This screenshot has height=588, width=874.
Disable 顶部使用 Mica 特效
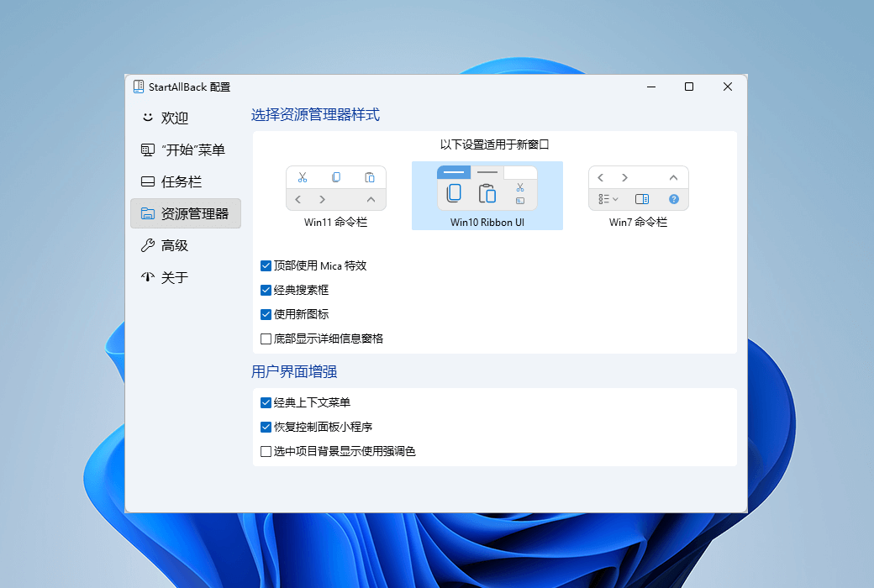coord(266,265)
